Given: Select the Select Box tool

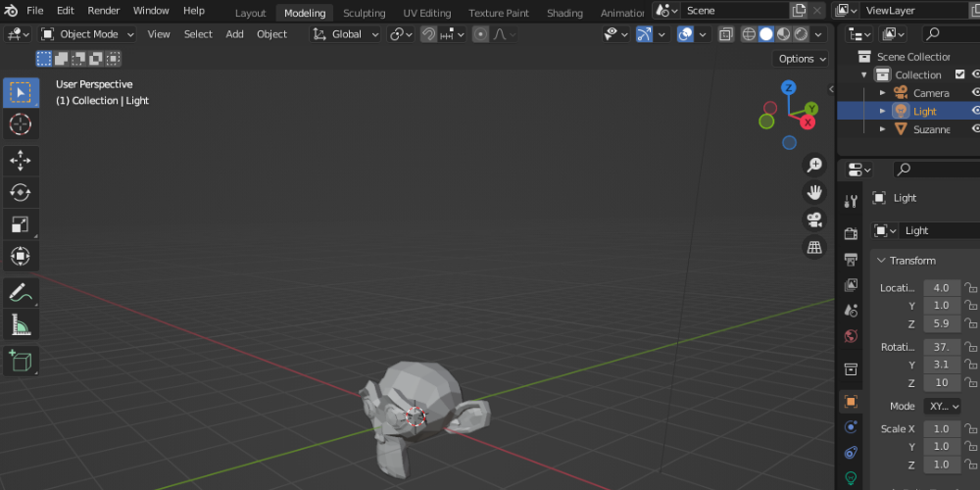Looking at the screenshot, I should 21,92.
